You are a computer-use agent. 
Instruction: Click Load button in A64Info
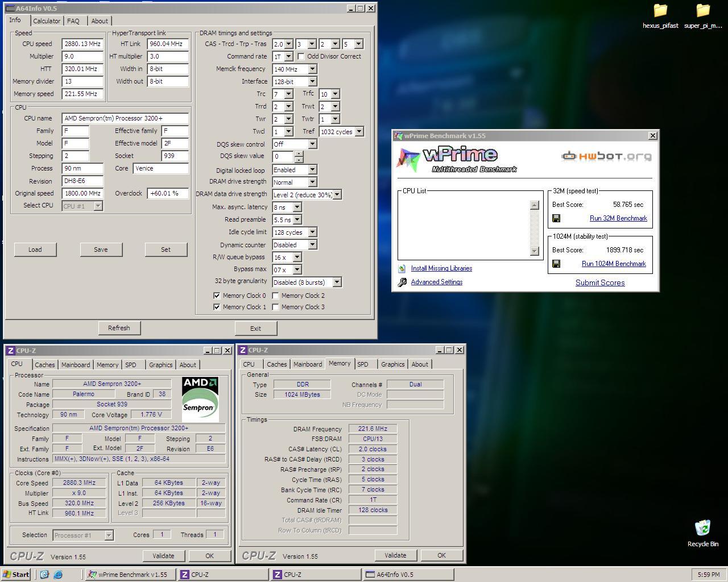35,250
